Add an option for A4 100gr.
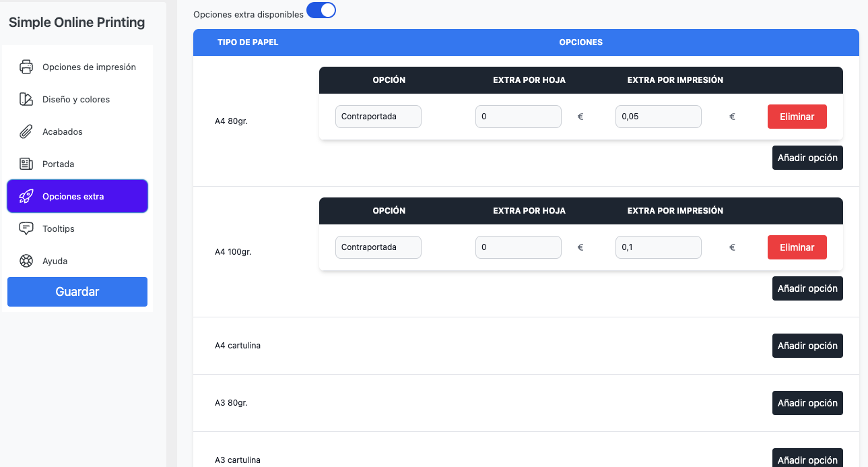This screenshot has width=868, height=467. click(807, 288)
